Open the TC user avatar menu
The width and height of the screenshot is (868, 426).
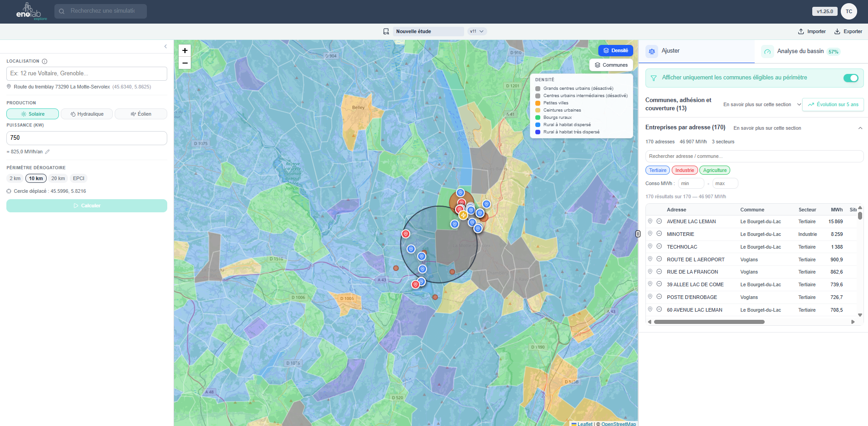click(x=849, y=11)
